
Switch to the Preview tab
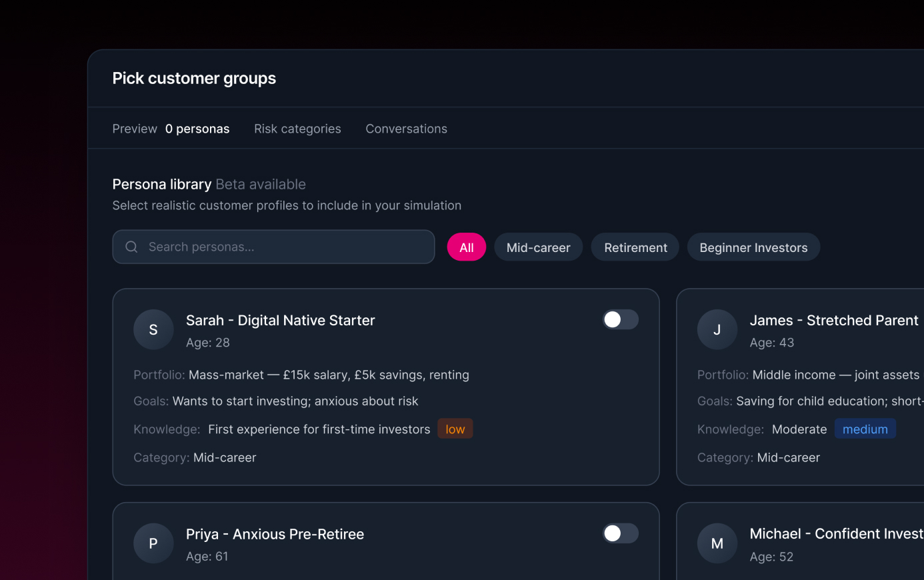(x=135, y=129)
